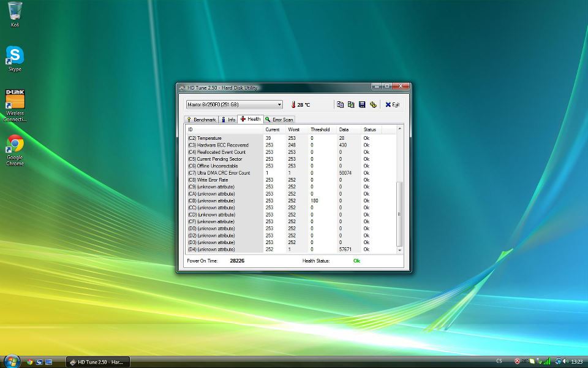Screen dimensions: 588x368
Task: Click the HD Tune 2.50 taskbar button
Action: [x=98, y=362]
